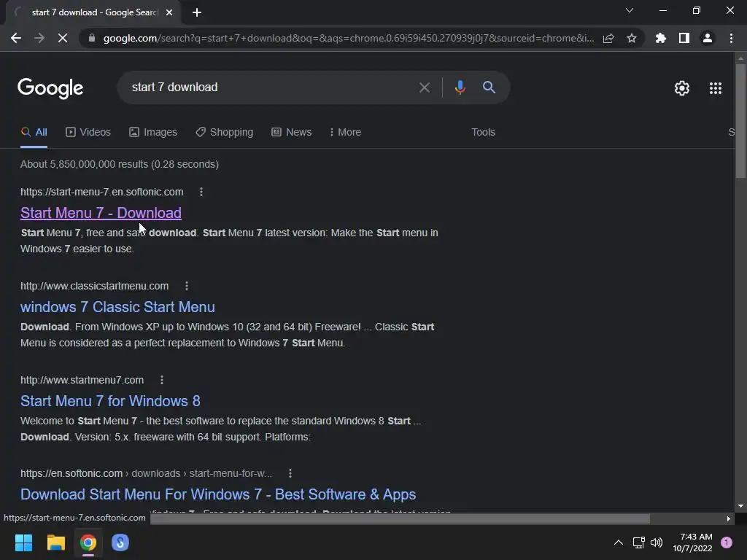Image resolution: width=747 pixels, height=560 pixels.
Task: Switch to News results tab
Action: point(292,133)
